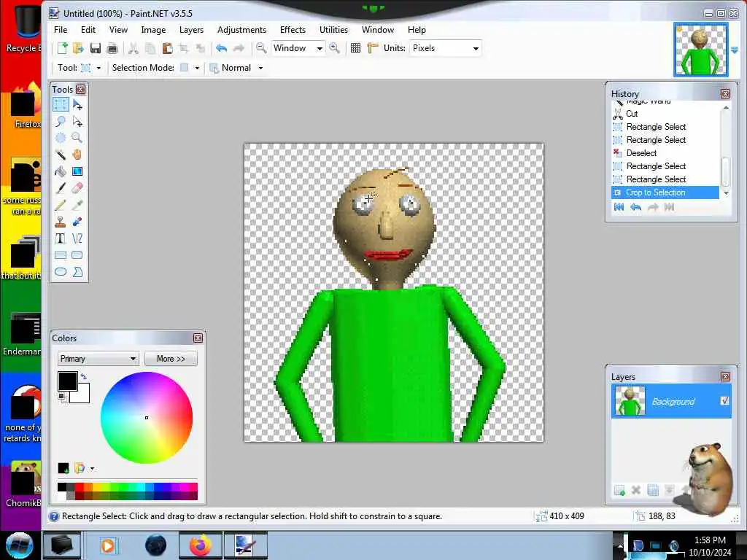Screen dimensions: 747x560
Task: Open Firefox from the taskbar
Action: [x=200, y=545]
